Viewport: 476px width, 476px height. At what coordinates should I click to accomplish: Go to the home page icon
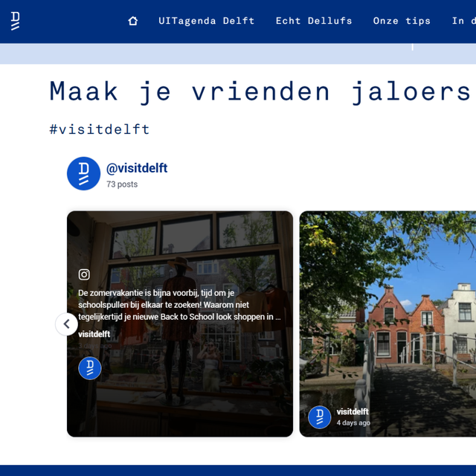(133, 21)
